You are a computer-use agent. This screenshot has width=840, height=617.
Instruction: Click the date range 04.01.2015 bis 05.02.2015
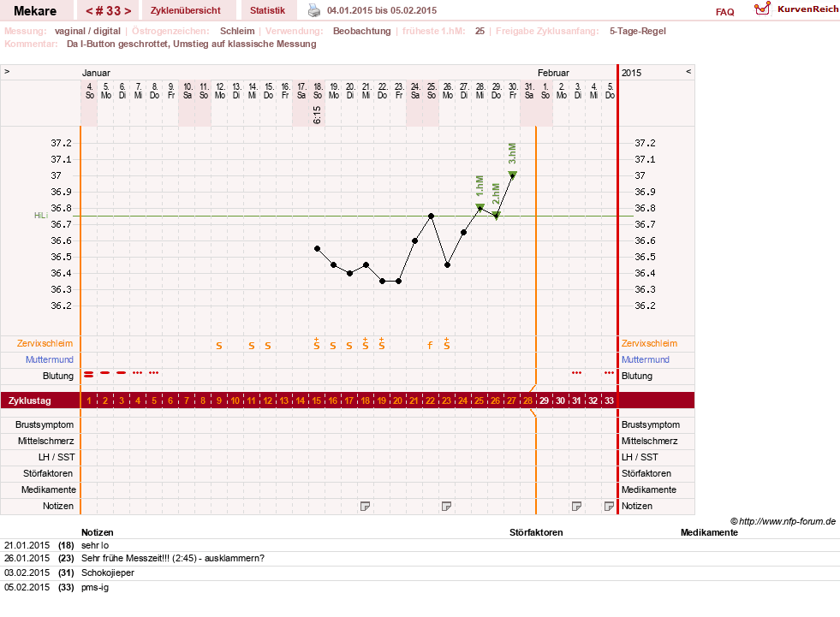pos(381,10)
